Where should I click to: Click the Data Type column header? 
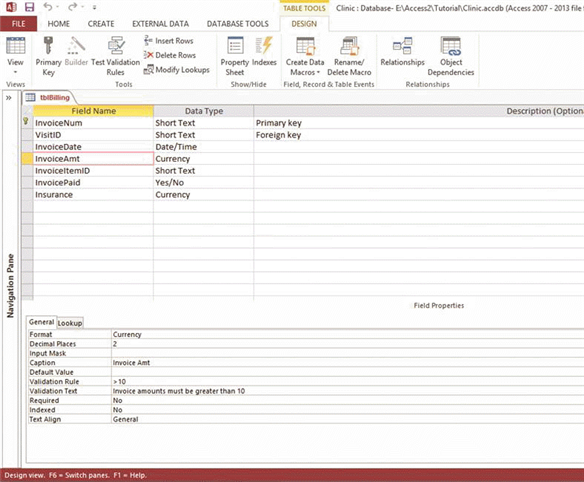click(204, 111)
